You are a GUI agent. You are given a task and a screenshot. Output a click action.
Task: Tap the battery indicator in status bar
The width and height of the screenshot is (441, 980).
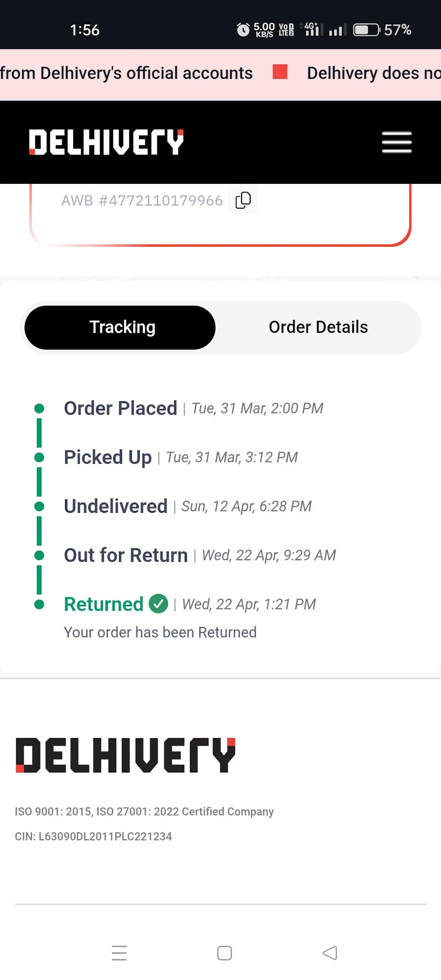pyautogui.click(x=366, y=30)
